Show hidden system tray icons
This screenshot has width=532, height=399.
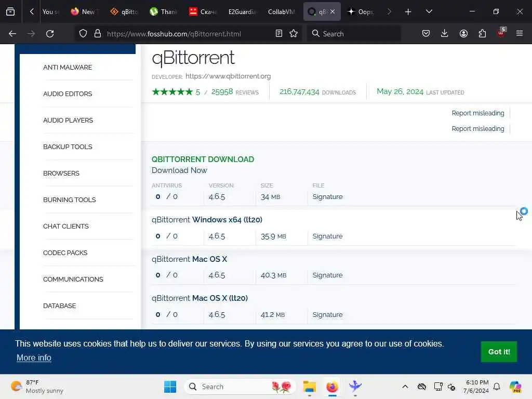[405, 387]
